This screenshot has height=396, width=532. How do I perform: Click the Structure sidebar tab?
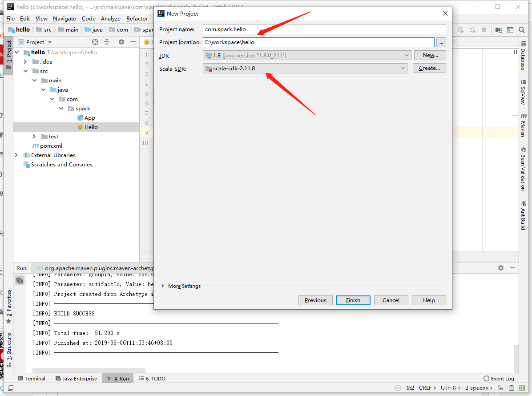[x=9, y=350]
